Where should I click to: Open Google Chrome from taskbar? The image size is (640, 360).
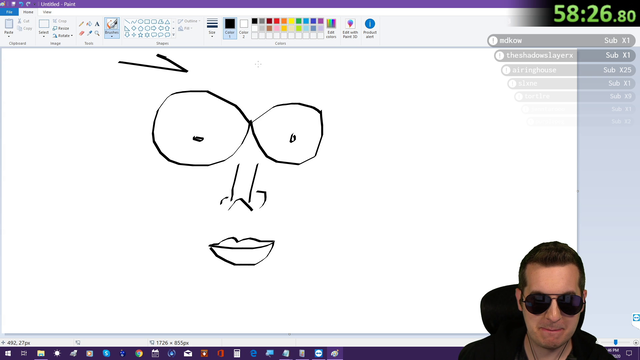(x=139, y=353)
